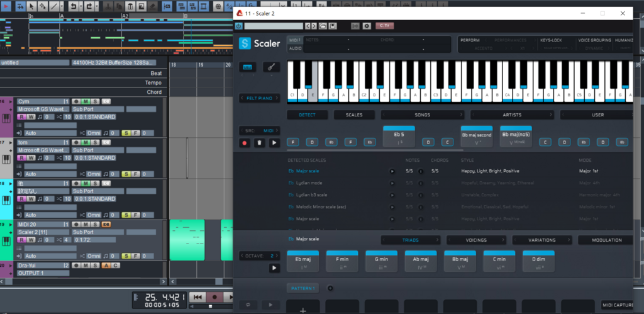
Task: Select the Bb maj second chord
Action: point(477,137)
